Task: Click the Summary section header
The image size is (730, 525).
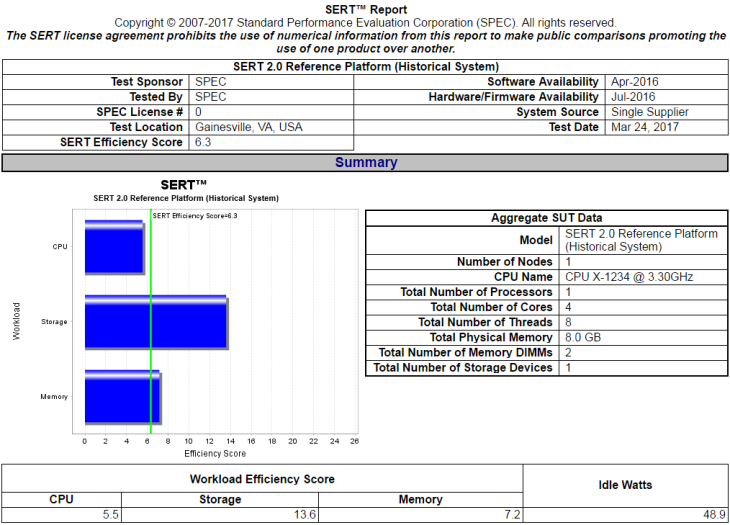Action: 365,162
